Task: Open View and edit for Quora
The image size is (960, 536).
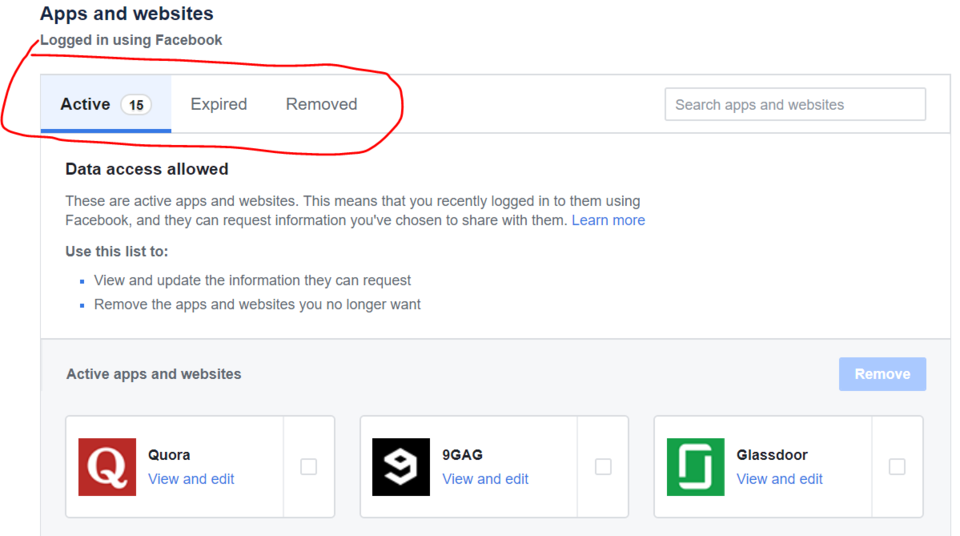Action: [191, 479]
